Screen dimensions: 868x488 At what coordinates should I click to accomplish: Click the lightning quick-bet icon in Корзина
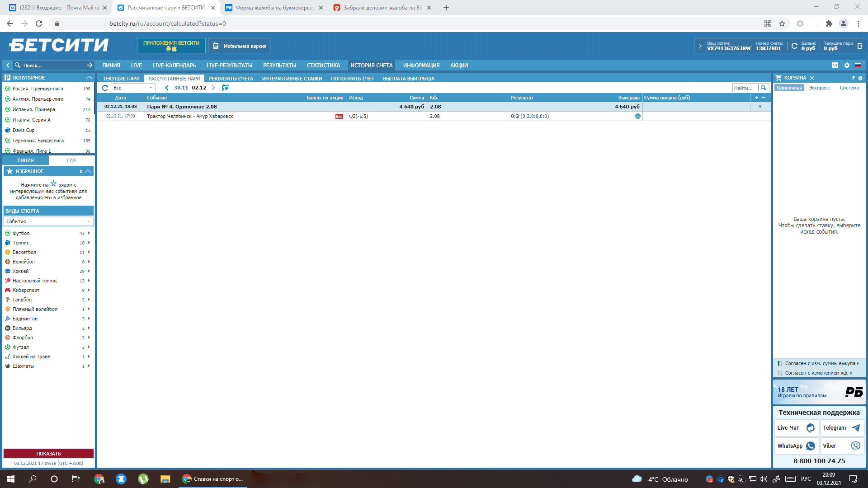point(854,78)
